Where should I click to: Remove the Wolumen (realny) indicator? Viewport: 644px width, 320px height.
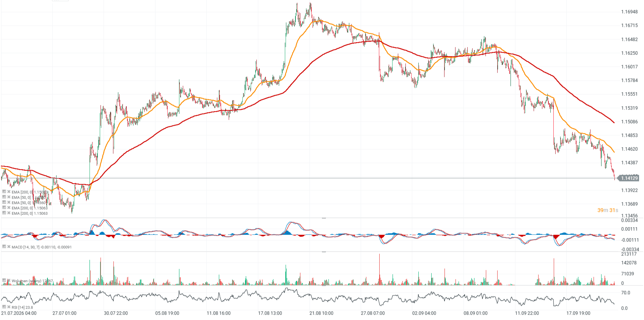(9, 281)
